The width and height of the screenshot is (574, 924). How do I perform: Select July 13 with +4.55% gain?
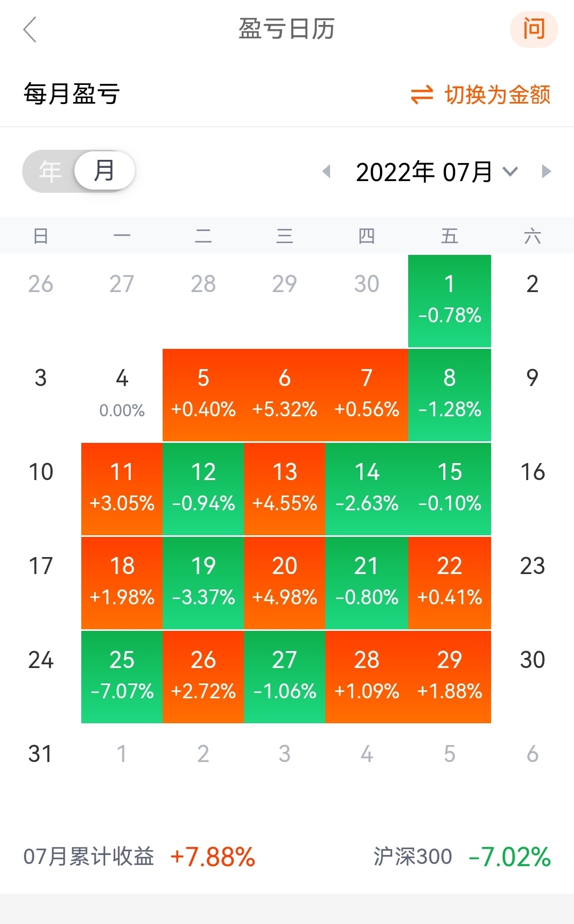click(285, 489)
